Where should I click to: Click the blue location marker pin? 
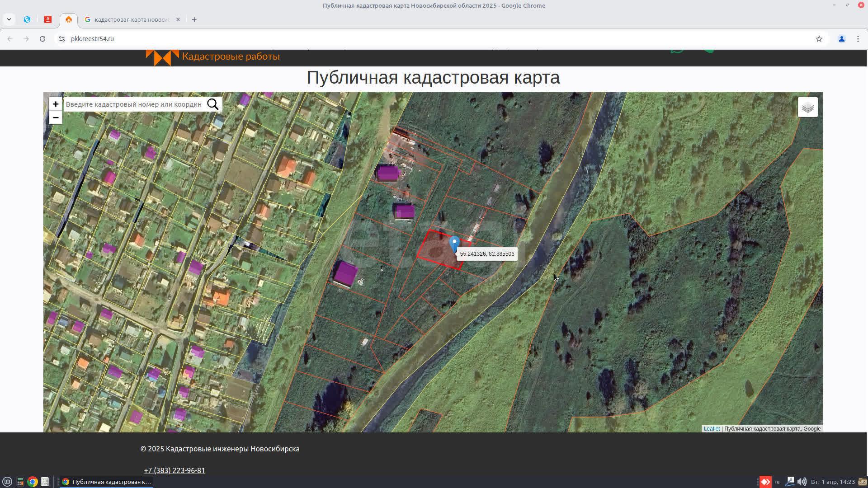(x=454, y=244)
